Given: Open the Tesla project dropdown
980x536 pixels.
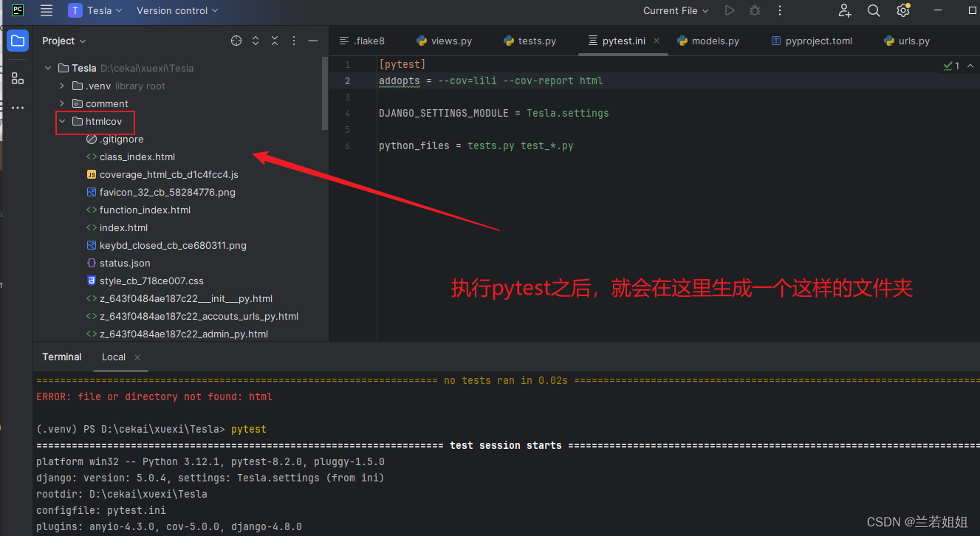Looking at the screenshot, I should tap(96, 10).
